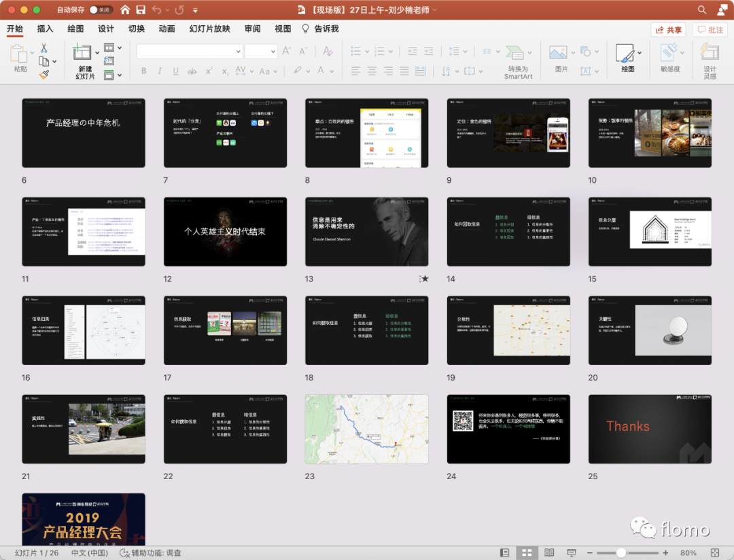Undo the last action
This screenshot has height=560, width=734.
tap(157, 10)
